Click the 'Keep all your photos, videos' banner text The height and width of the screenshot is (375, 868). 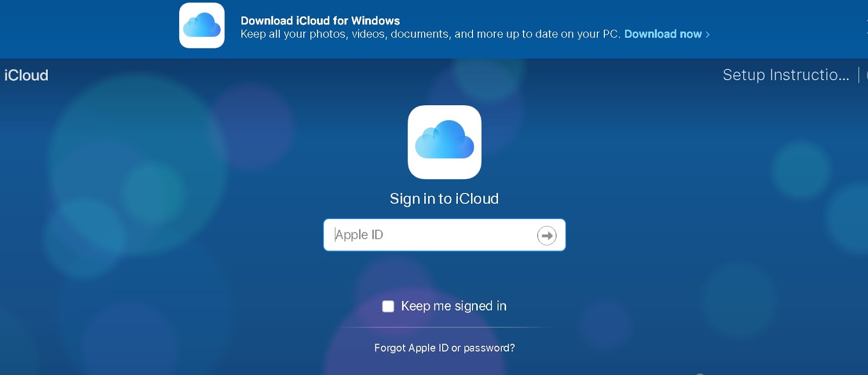point(430,34)
